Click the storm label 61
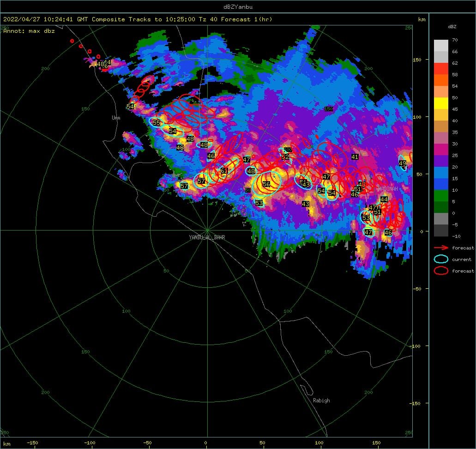The image size is (476, 449). pyautogui.click(x=224, y=171)
